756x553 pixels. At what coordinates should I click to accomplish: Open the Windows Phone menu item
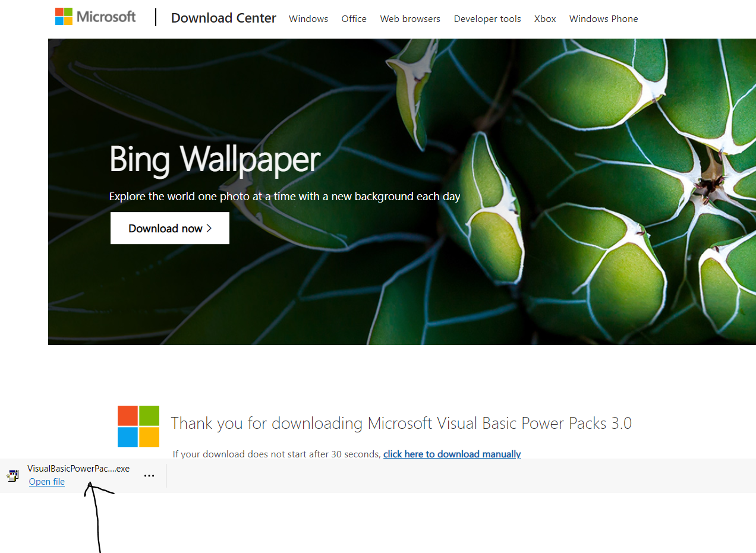(603, 19)
